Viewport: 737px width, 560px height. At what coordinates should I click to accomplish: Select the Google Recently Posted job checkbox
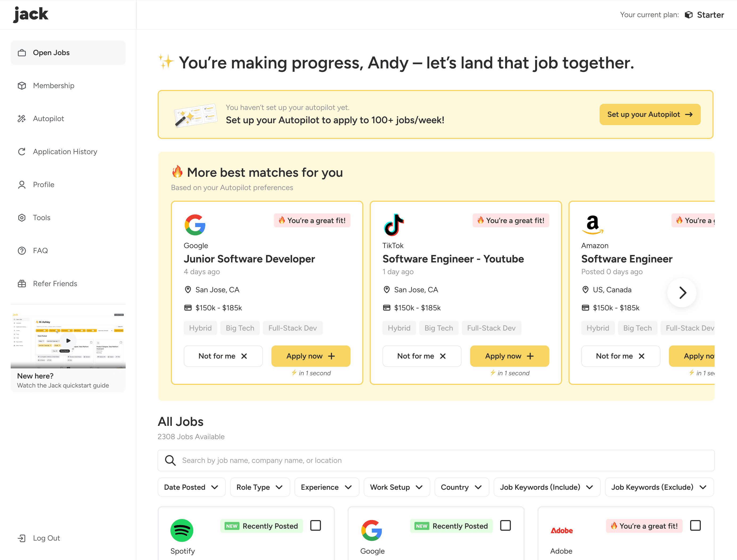(x=505, y=525)
